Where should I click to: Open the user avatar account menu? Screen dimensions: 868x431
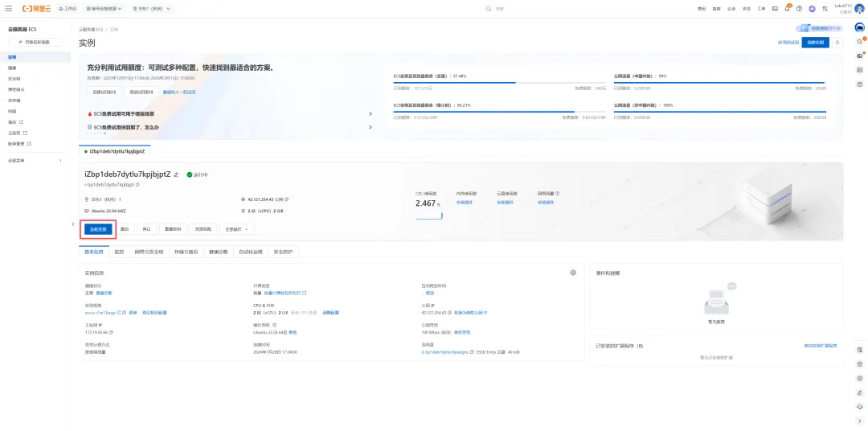859,8
